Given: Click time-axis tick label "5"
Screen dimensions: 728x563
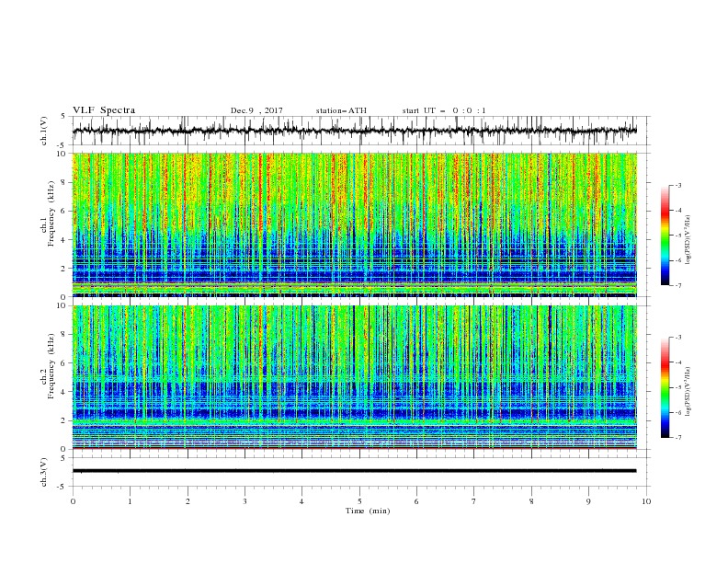Looking at the screenshot, I should pyautogui.click(x=359, y=501).
